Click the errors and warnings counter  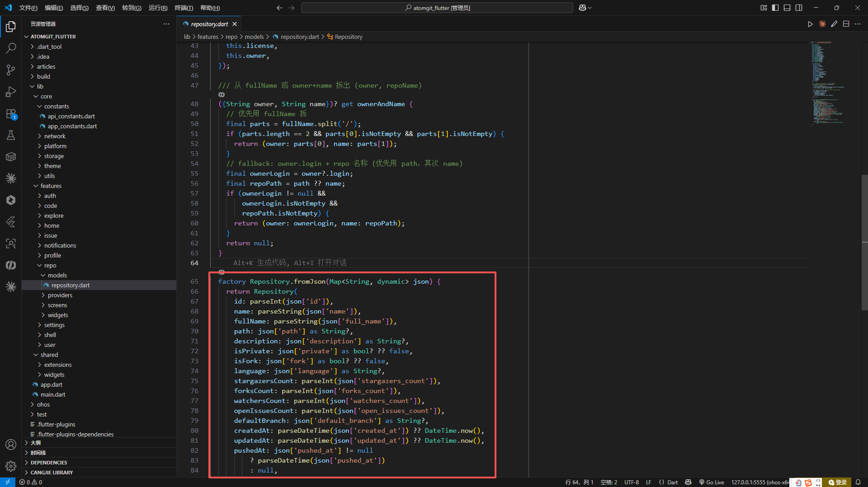point(31,482)
